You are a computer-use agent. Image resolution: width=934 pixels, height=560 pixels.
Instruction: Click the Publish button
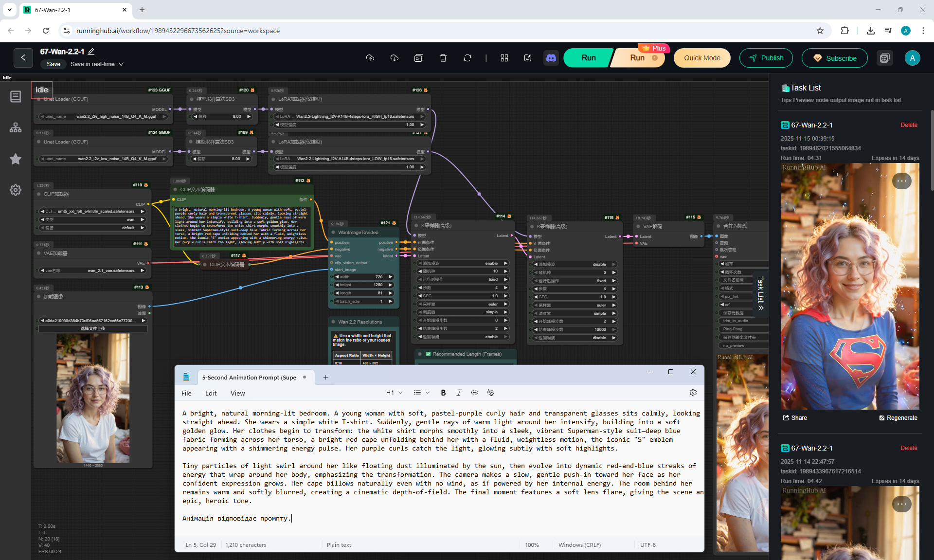point(766,58)
